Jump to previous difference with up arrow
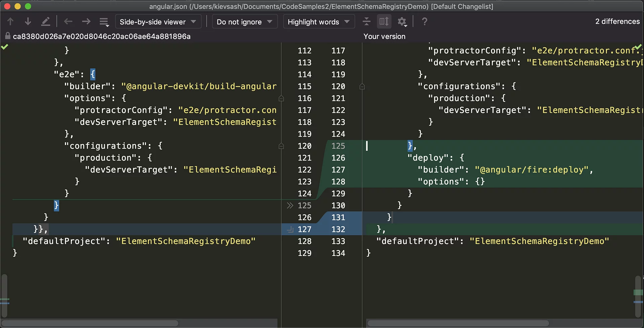The height and width of the screenshot is (328, 644). tap(10, 22)
